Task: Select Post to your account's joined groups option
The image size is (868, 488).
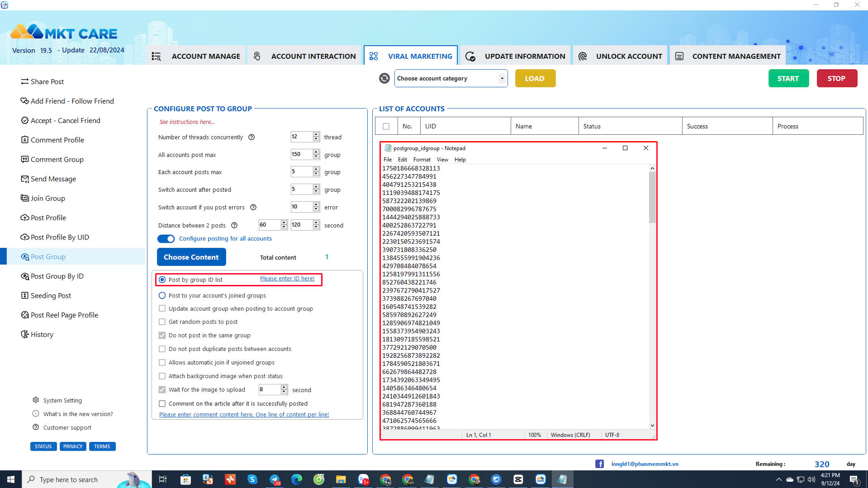Action: (x=162, y=295)
